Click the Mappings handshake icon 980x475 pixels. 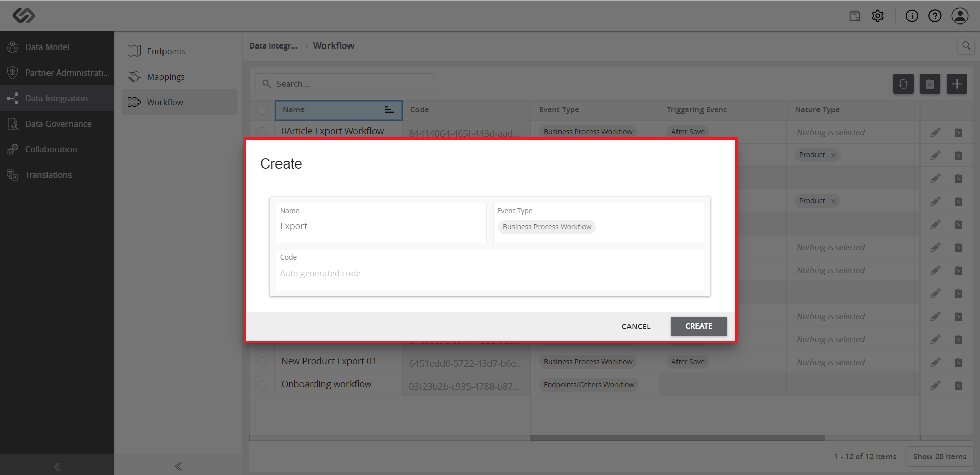point(134,77)
